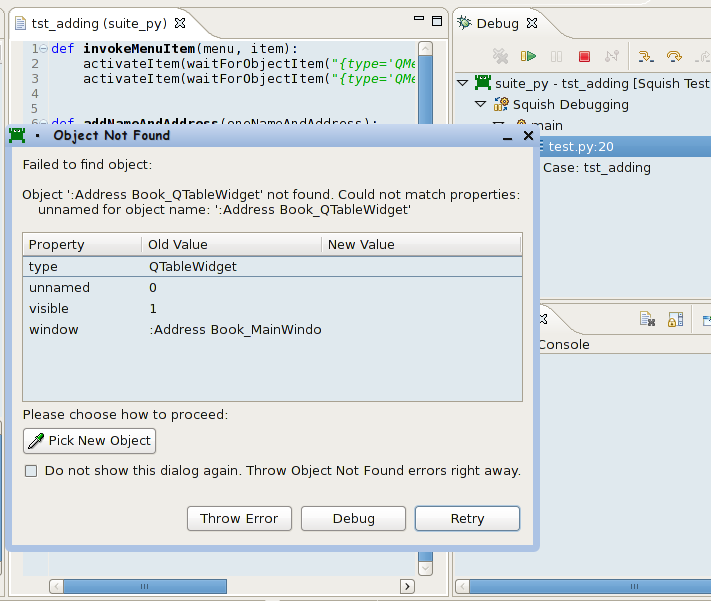Click the Step Over debug icon

pos(674,57)
